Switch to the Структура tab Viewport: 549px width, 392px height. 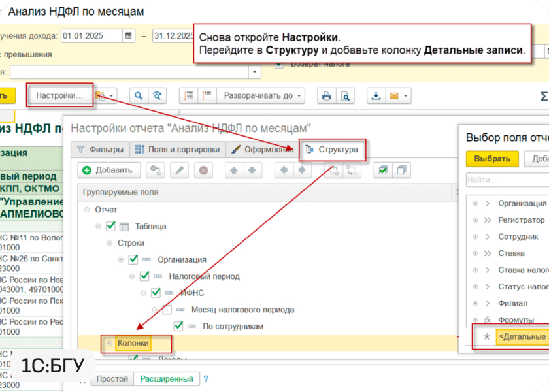(332, 150)
